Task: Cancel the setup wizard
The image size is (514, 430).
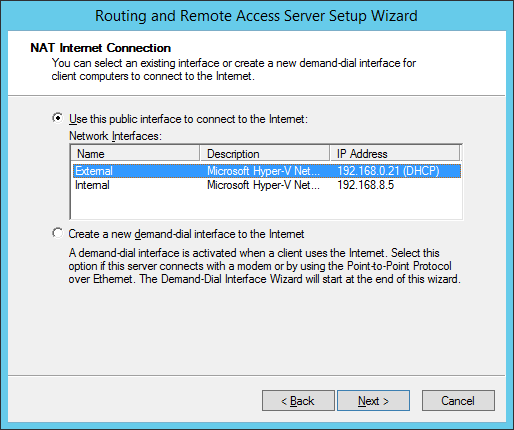Action: 458,400
